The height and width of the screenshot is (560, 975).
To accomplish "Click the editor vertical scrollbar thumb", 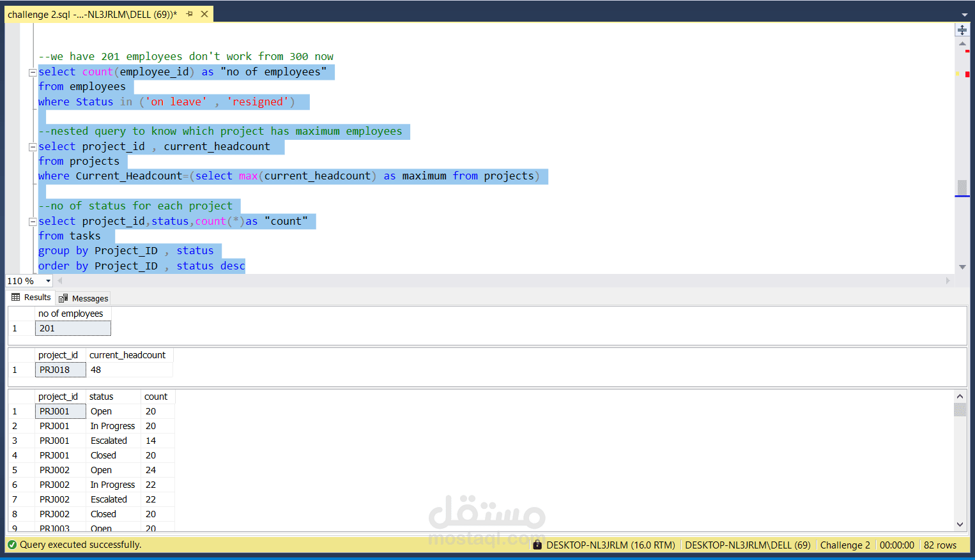I will (962, 187).
